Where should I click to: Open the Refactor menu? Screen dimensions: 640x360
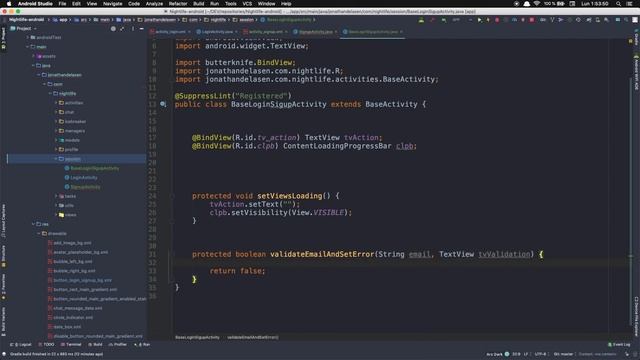pyautogui.click(x=178, y=4)
